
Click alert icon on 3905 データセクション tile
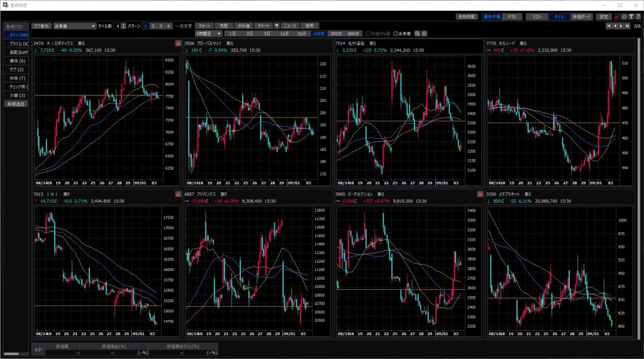pos(479,194)
